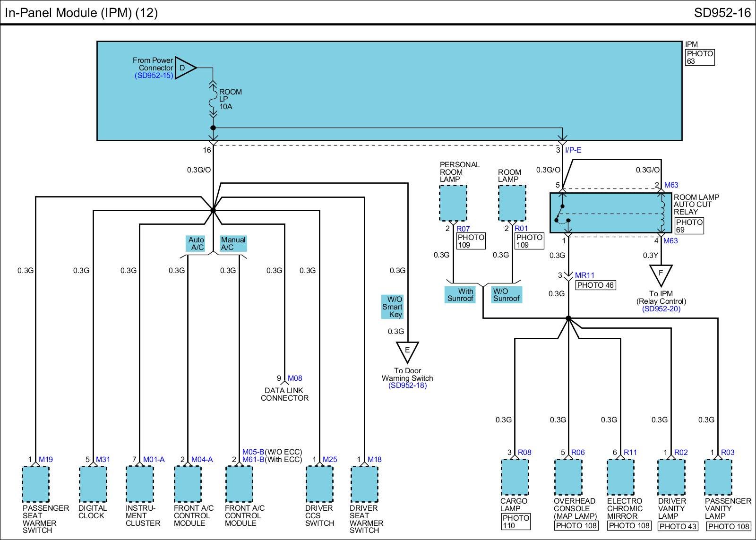Open the SD952-18 door warning switch link
The image size is (756, 540).
[x=407, y=386]
